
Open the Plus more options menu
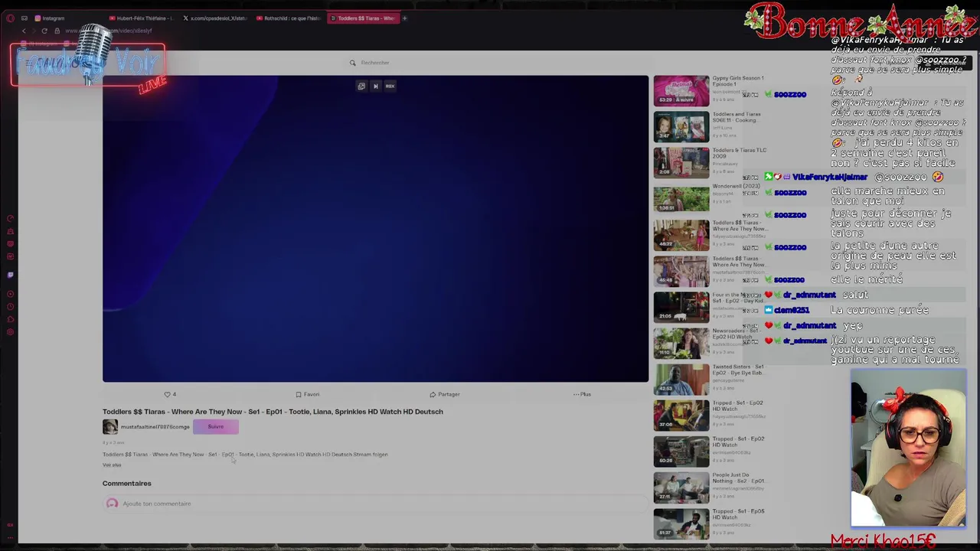[x=582, y=394]
